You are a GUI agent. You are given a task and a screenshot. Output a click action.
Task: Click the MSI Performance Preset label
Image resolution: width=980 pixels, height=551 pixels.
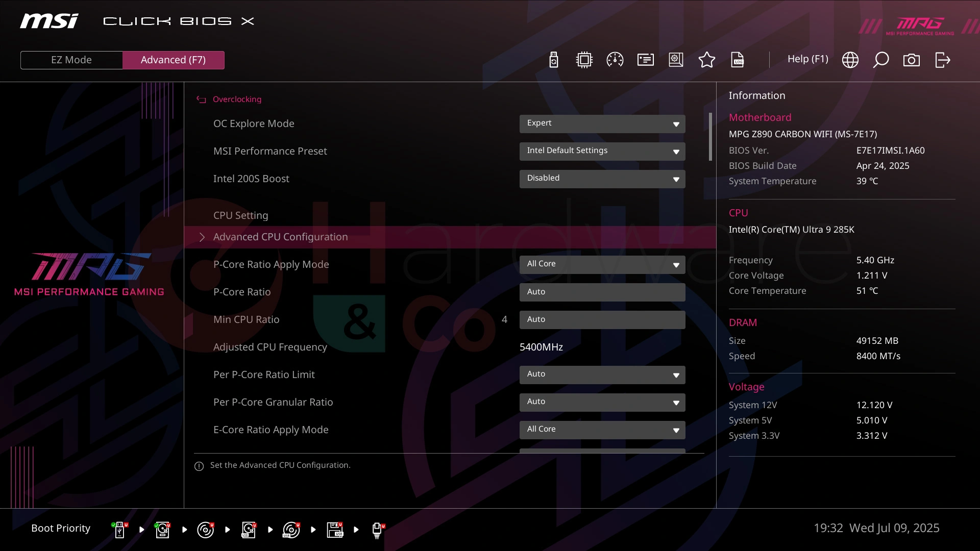(270, 151)
